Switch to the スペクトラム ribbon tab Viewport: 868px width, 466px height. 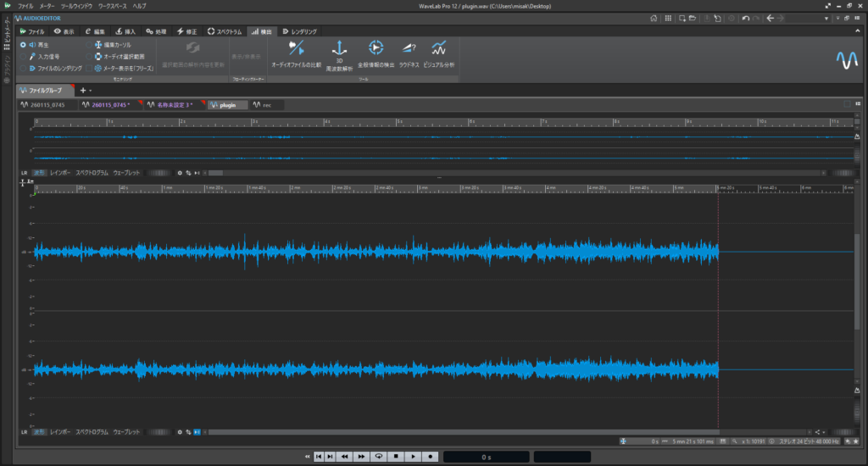(x=225, y=31)
